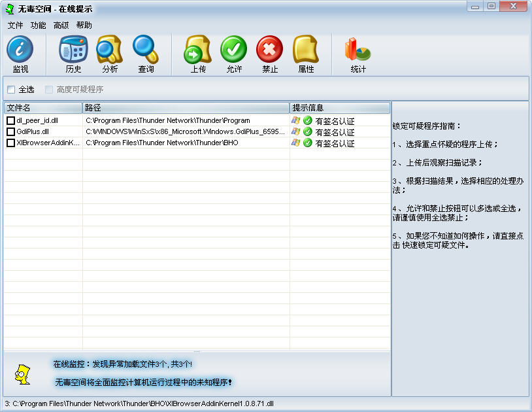The width and height of the screenshot is (532, 412).
Task: Click the Bart Simpson mascot icon
Action: point(23,374)
